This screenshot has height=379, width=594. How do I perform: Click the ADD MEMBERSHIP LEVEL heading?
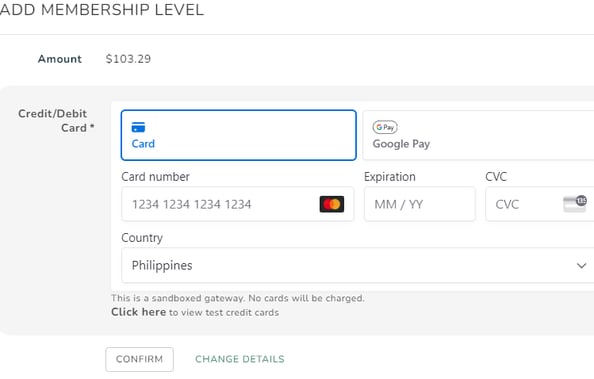(x=102, y=10)
